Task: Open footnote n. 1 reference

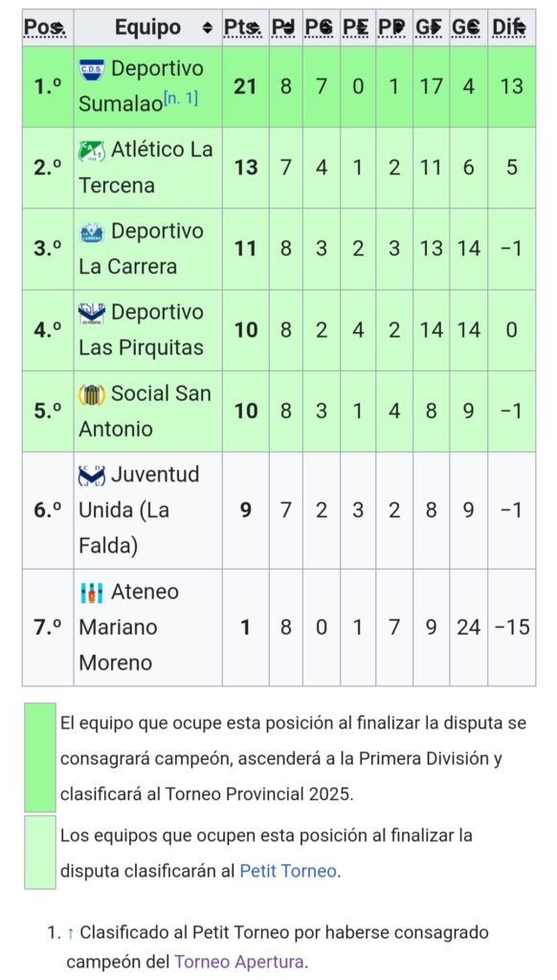Action: (181, 98)
